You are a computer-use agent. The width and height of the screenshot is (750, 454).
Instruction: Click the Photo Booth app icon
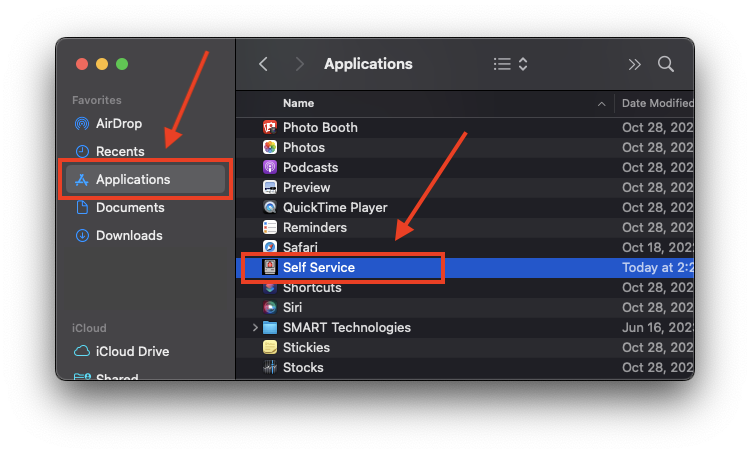(270, 127)
